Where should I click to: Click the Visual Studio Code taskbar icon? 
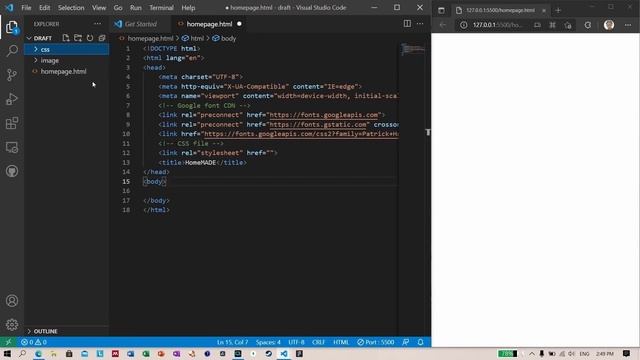tap(284, 353)
